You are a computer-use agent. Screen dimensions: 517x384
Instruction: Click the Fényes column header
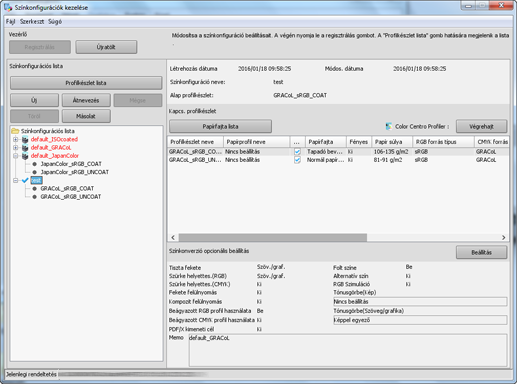pyautogui.click(x=359, y=142)
